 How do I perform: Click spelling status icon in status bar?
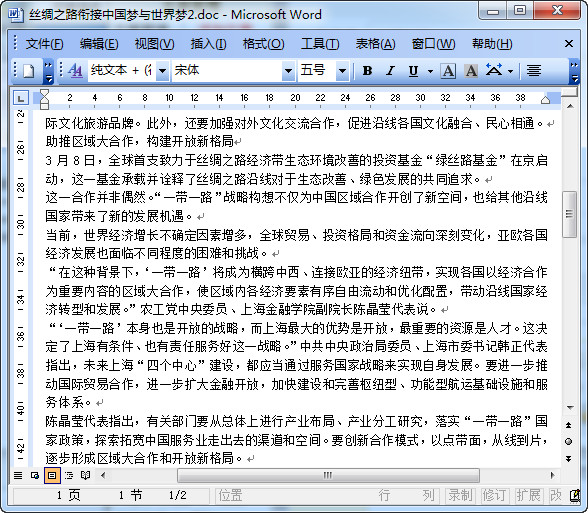(575, 495)
